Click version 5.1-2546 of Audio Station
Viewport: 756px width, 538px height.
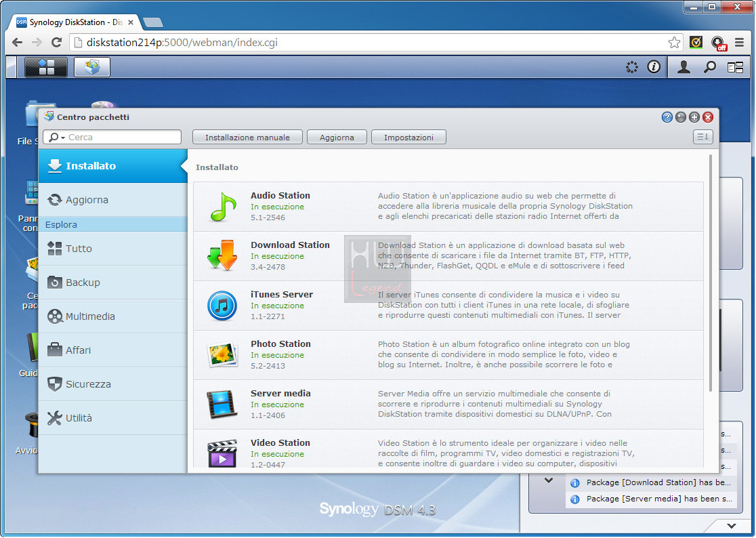[x=268, y=218]
